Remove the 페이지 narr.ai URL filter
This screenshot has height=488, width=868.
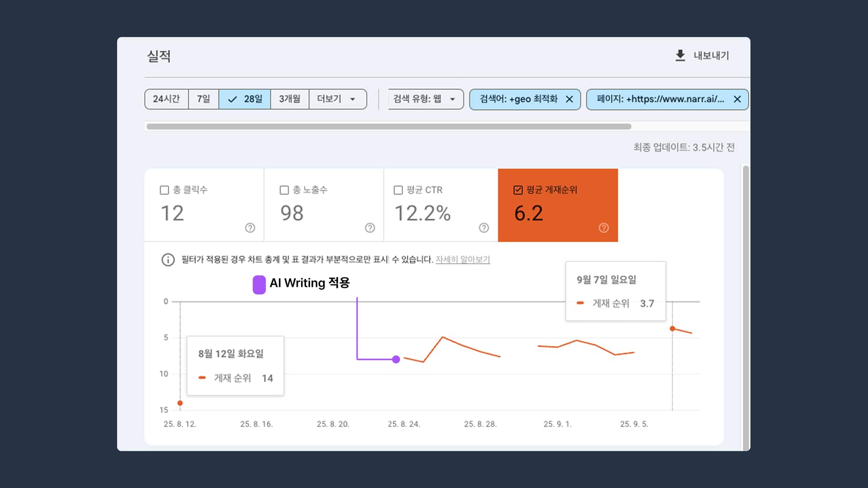coord(737,99)
